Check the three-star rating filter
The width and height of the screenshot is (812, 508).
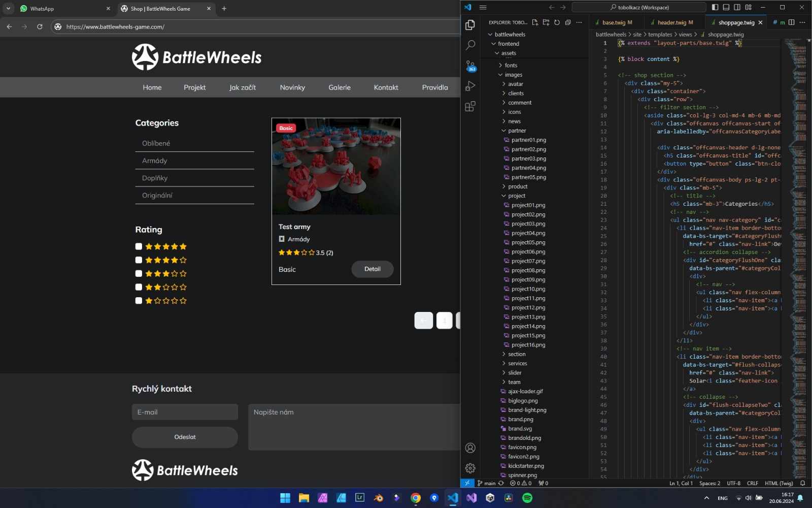139,274
